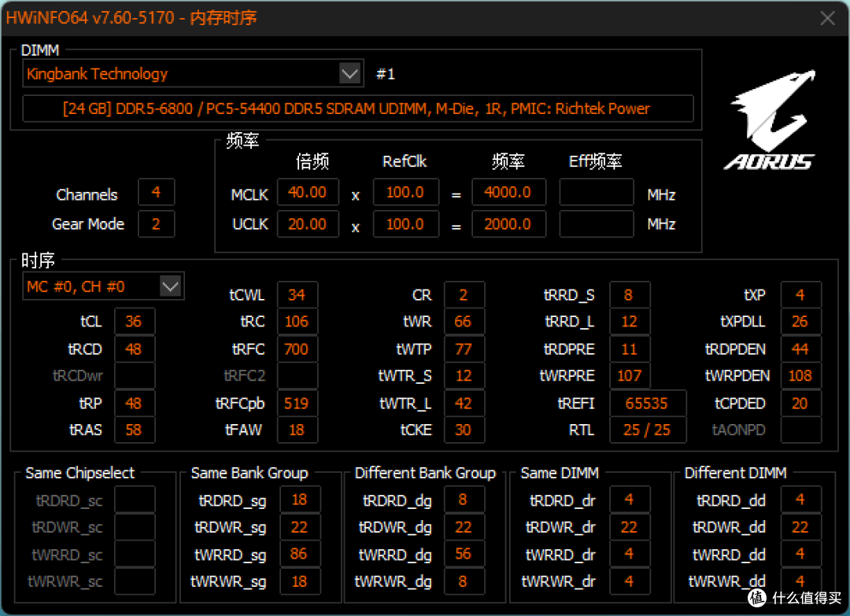Click the DDR5-6800 module description field
This screenshot has width=850, height=616.
pyautogui.click(x=357, y=109)
